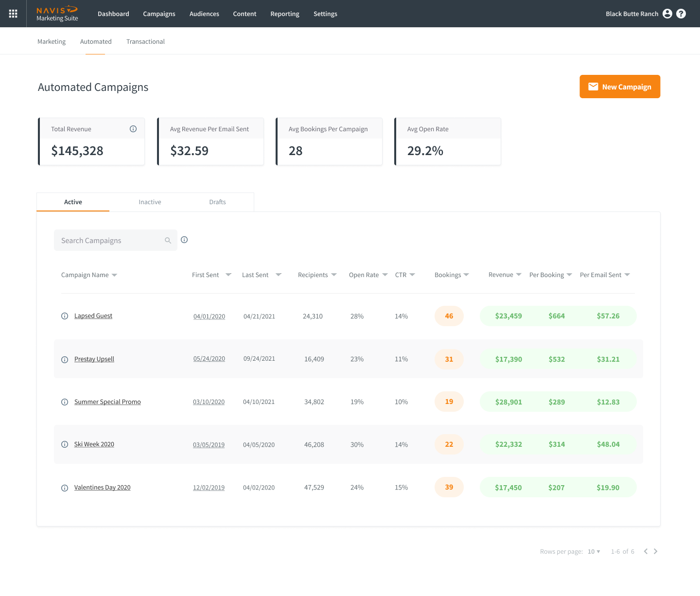Screen dimensions: 700x596
Task: Create a New Campaign
Action: pos(620,87)
